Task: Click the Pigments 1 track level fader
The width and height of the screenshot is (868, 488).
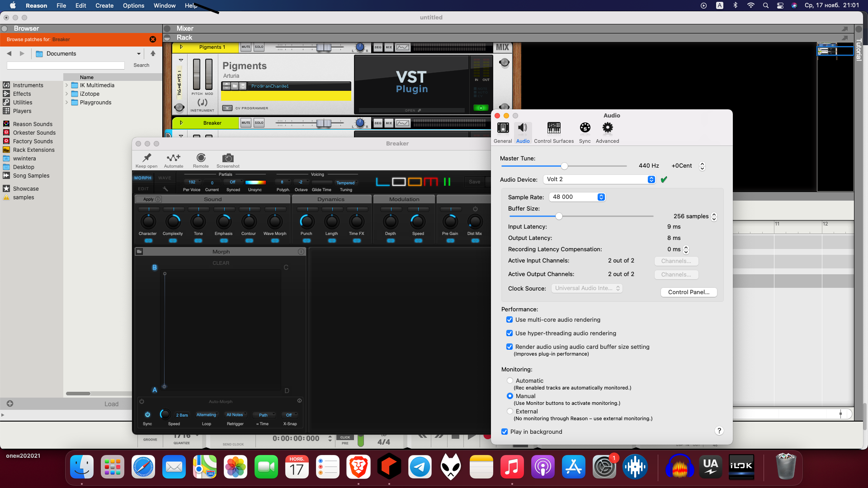Action: (324, 47)
